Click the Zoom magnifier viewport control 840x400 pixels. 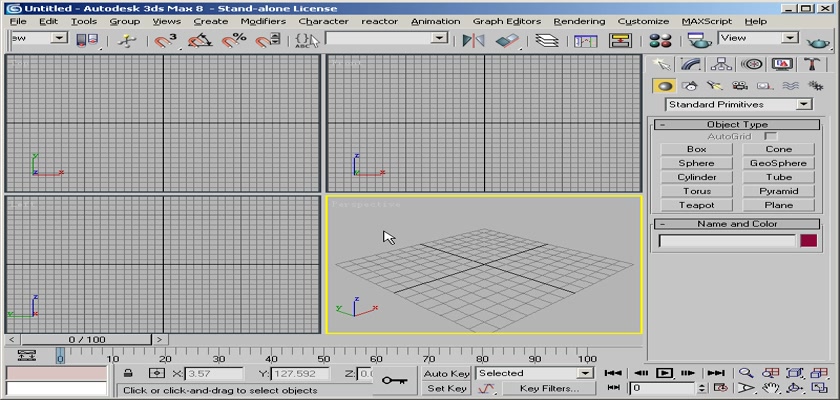coord(745,373)
